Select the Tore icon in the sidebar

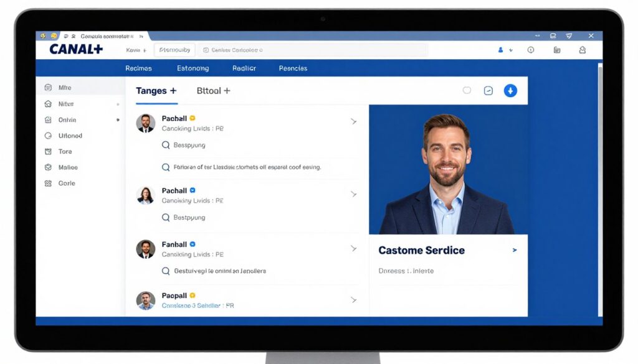[48, 152]
